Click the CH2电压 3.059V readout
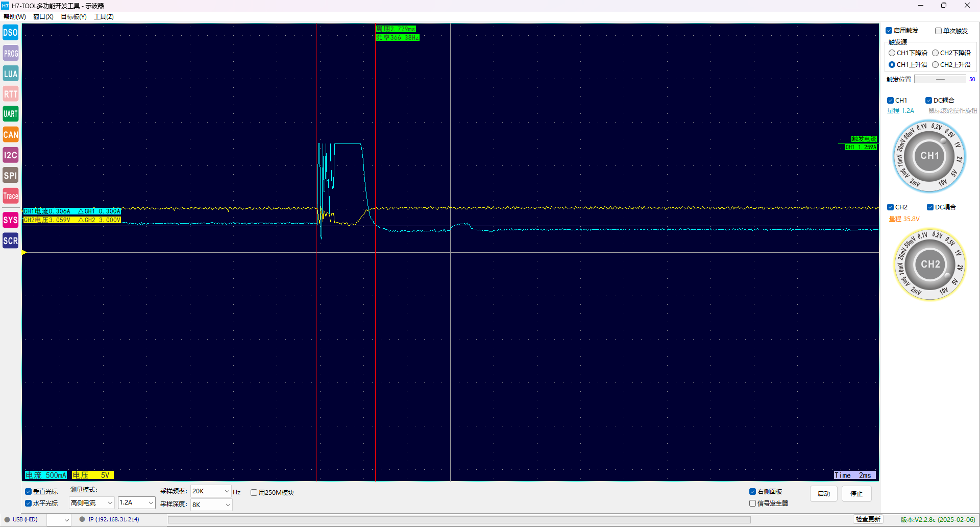Screen dimensions: 980x527 47,220
